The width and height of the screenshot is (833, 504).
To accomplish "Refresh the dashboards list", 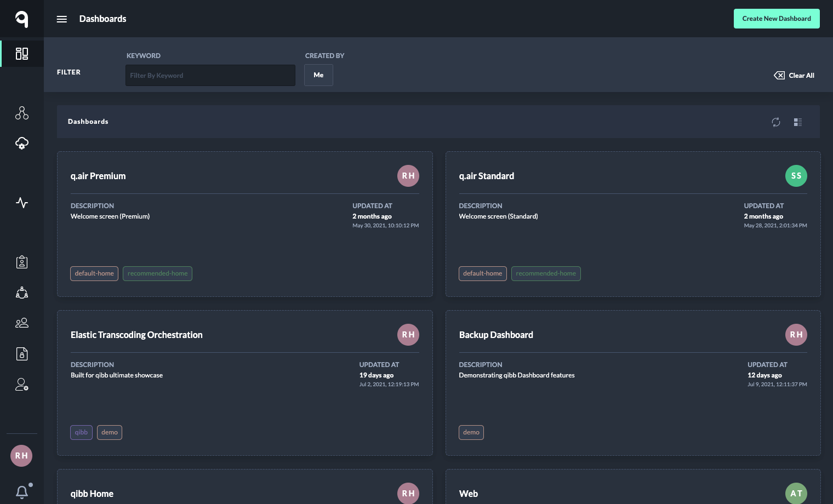I will [x=776, y=122].
